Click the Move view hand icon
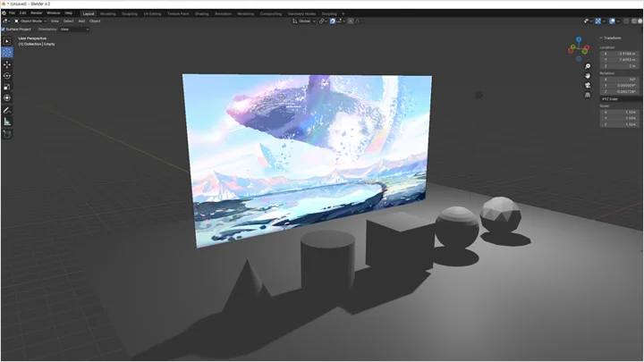The height and width of the screenshot is (362, 644). 588,76
